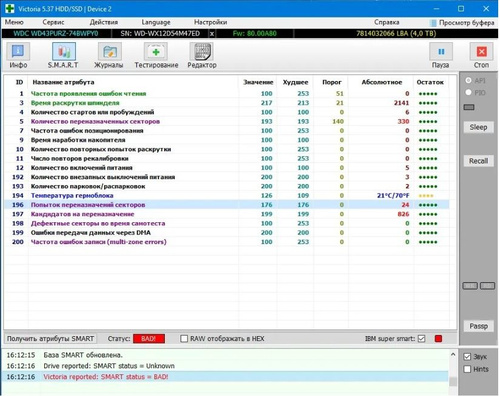The height and width of the screenshot is (396, 500).
Task: Click the WDC WD43PURZ drive model field
Action: [56, 34]
